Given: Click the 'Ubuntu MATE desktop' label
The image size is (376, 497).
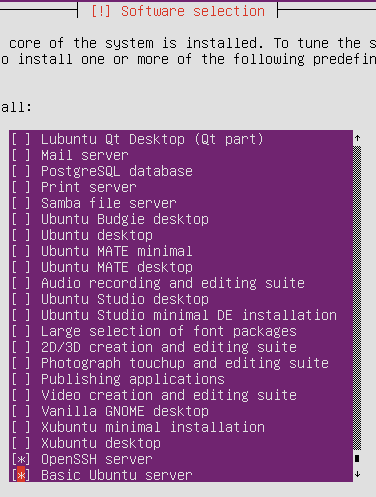Looking at the screenshot, I should click(x=117, y=267).
